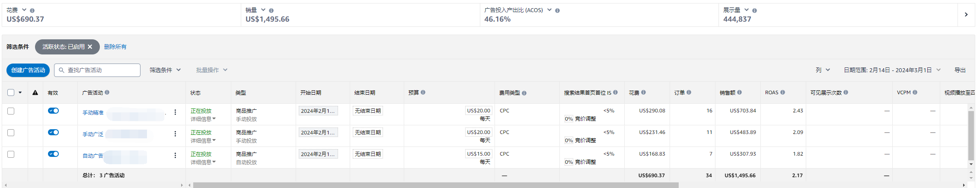Open three-dot menu for 手动精准 campaign
The image size is (980, 188).
(x=175, y=112)
